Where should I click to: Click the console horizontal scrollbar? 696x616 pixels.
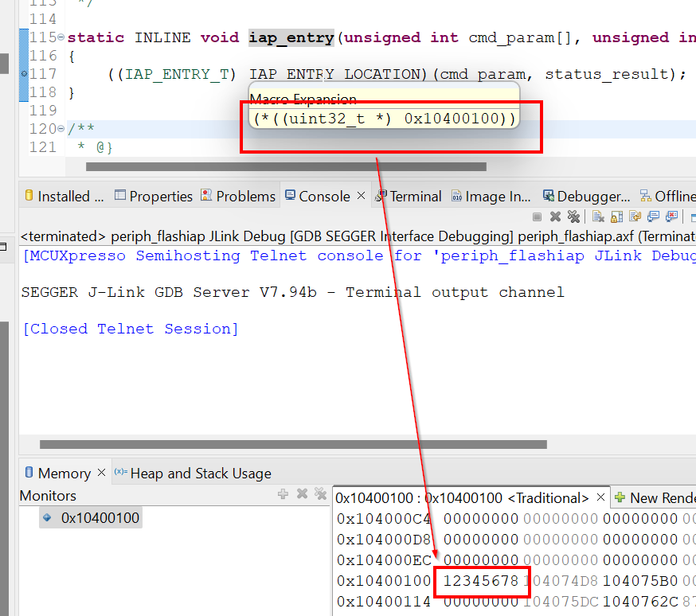pyautogui.click(x=293, y=444)
